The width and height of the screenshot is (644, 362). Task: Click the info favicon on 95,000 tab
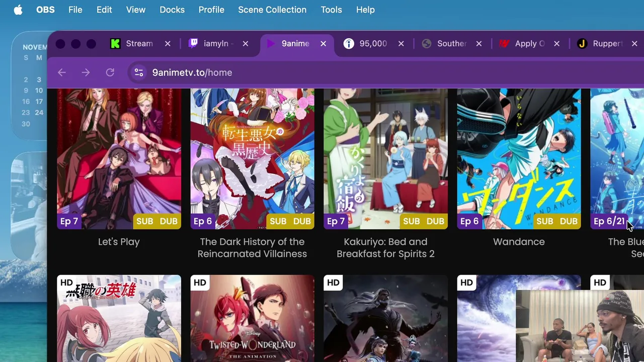click(x=349, y=44)
